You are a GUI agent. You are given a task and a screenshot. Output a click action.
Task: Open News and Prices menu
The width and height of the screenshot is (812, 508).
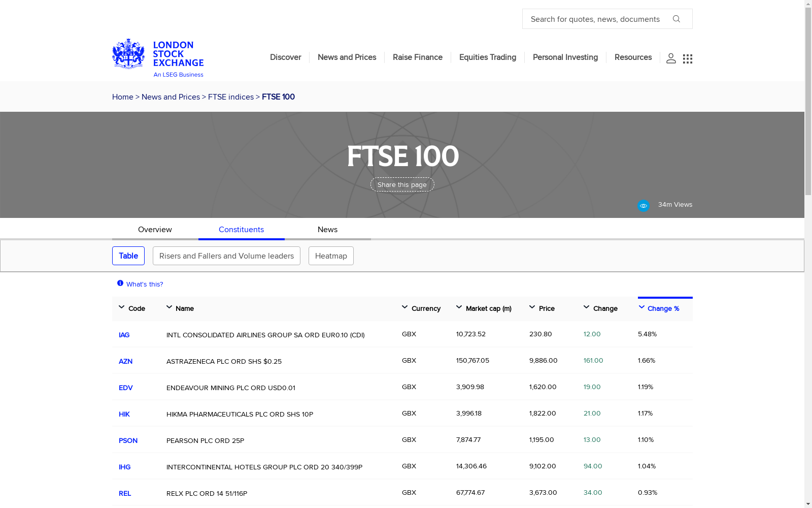coord(347,57)
